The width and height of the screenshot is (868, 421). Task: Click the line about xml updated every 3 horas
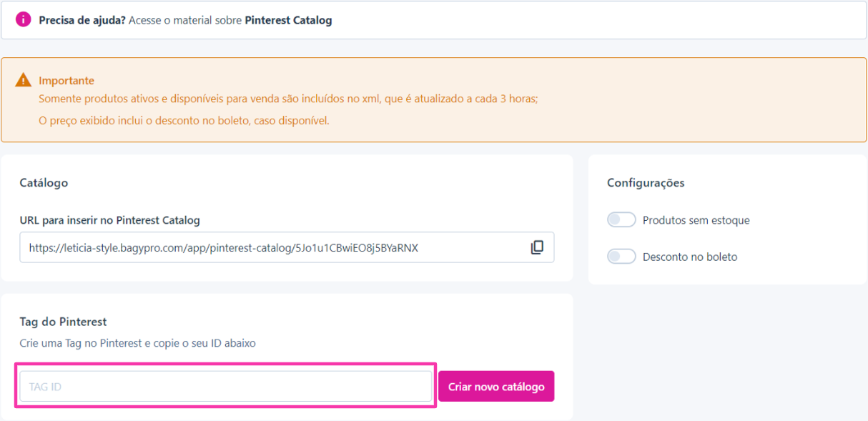pyautogui.click(x=288, y=99)
